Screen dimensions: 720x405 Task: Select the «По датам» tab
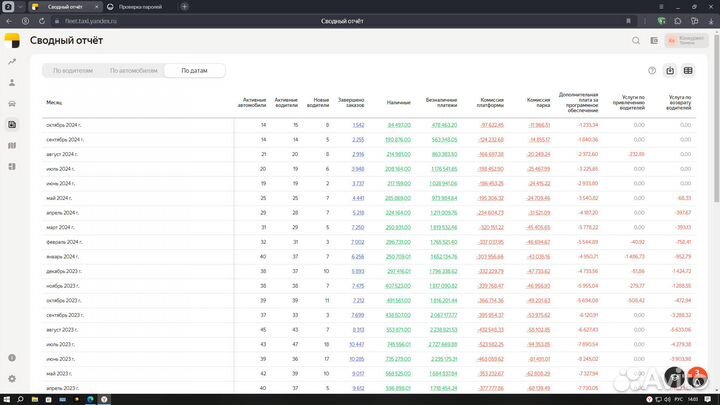coord(194,71)
